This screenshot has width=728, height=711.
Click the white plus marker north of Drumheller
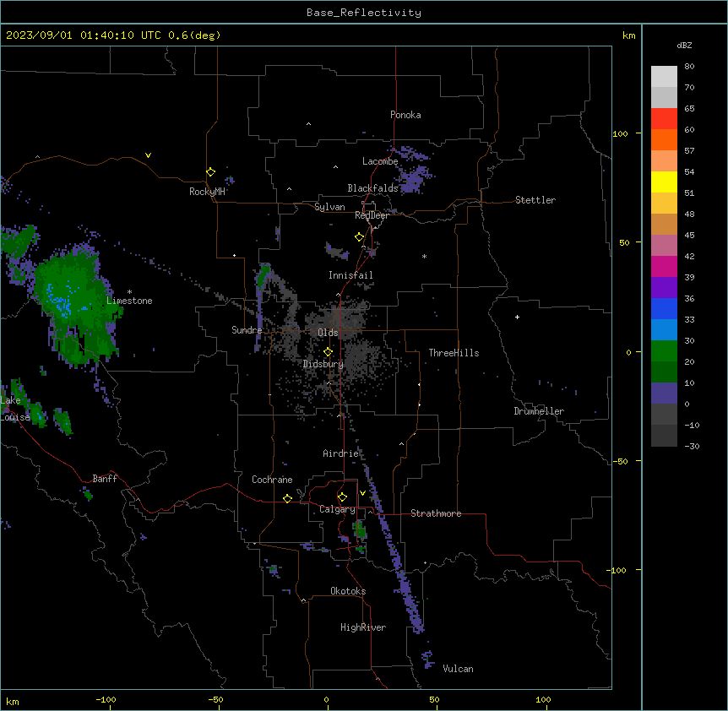click(517, 317)
